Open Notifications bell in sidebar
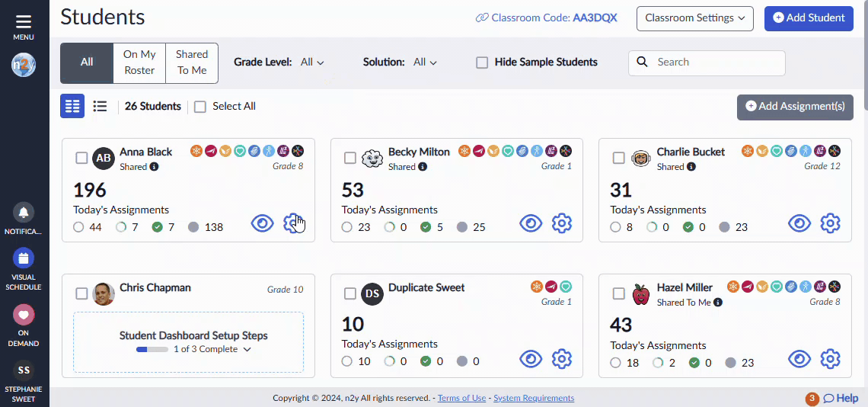Image resolution: width=868 pixels, height=407 pixels. (x=24, y=213)
